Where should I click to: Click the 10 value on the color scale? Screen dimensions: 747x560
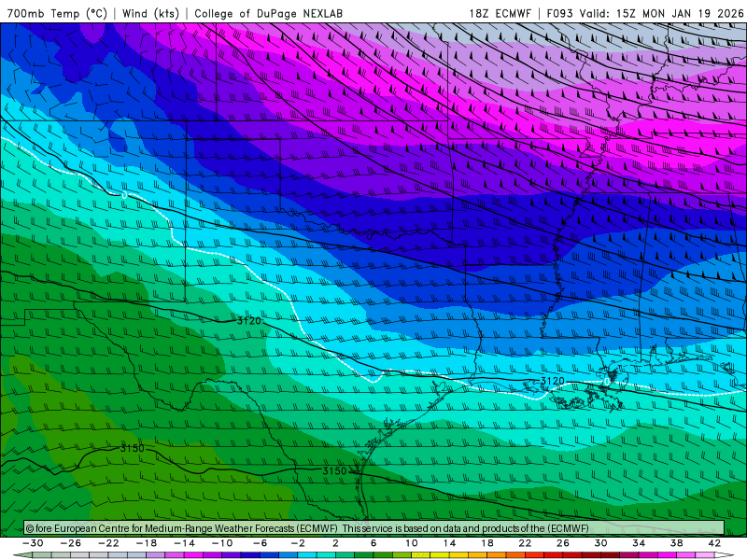click(411, 543)
